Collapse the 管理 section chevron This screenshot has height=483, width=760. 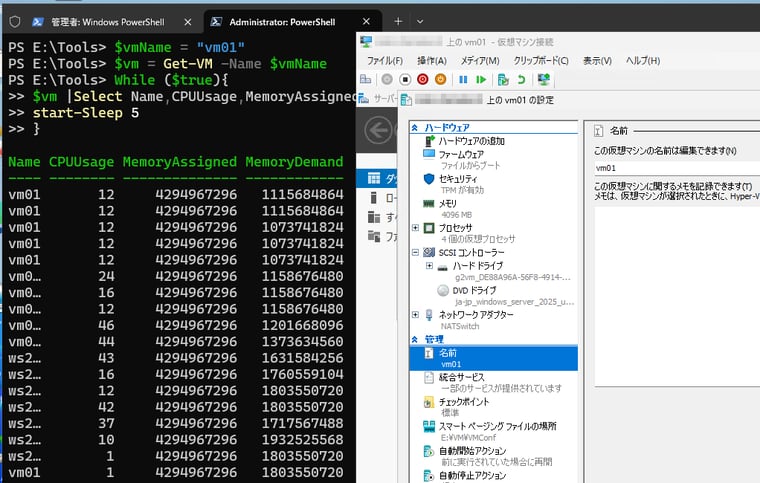click(415, 339)
